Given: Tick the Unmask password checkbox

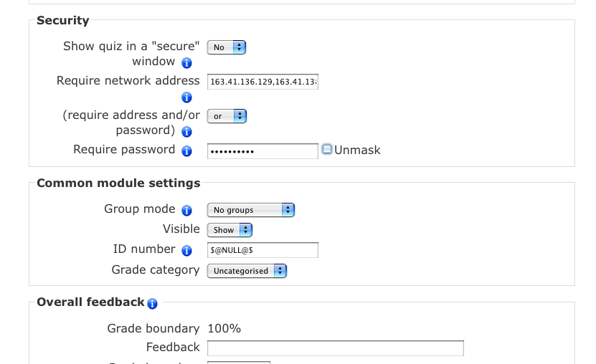Looking at the screenshot, I should 327,149.
